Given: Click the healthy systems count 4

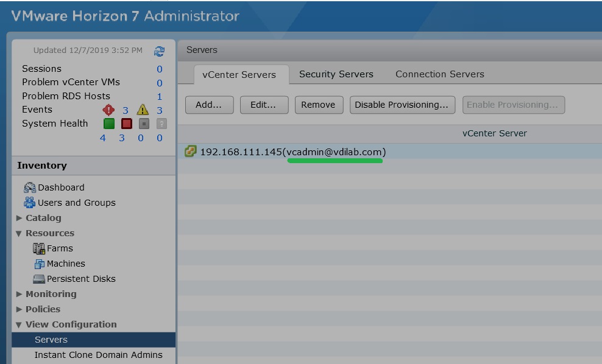Looking at the screenshot, I should (x=103, y=138).
